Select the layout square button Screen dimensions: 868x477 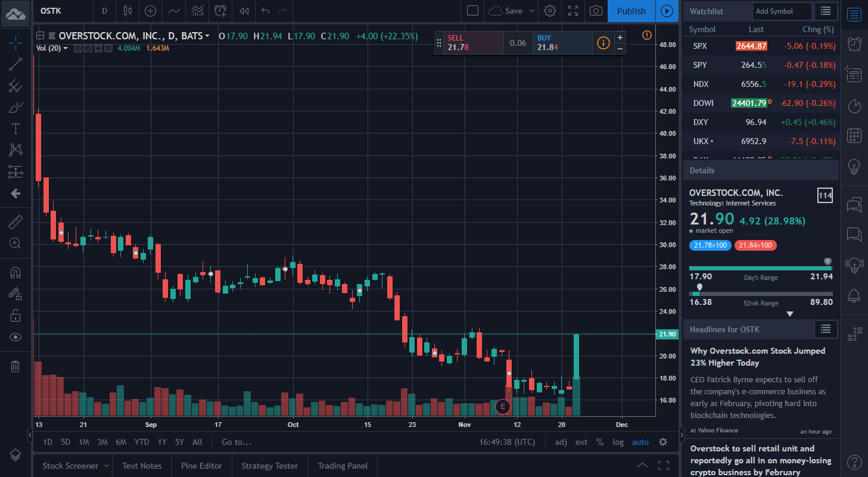tap(472, 11)
